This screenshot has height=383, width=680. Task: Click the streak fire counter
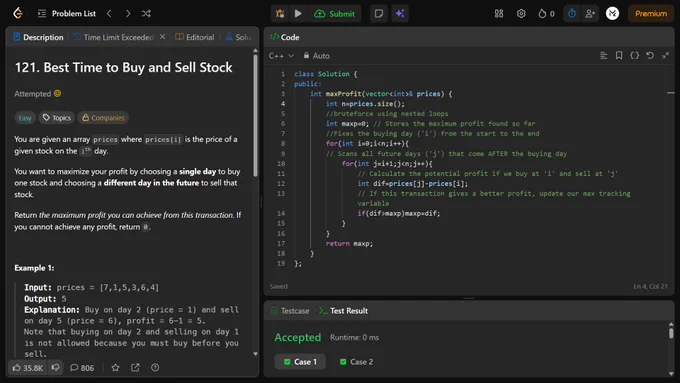pyautogui.click(x=546, y=13)
